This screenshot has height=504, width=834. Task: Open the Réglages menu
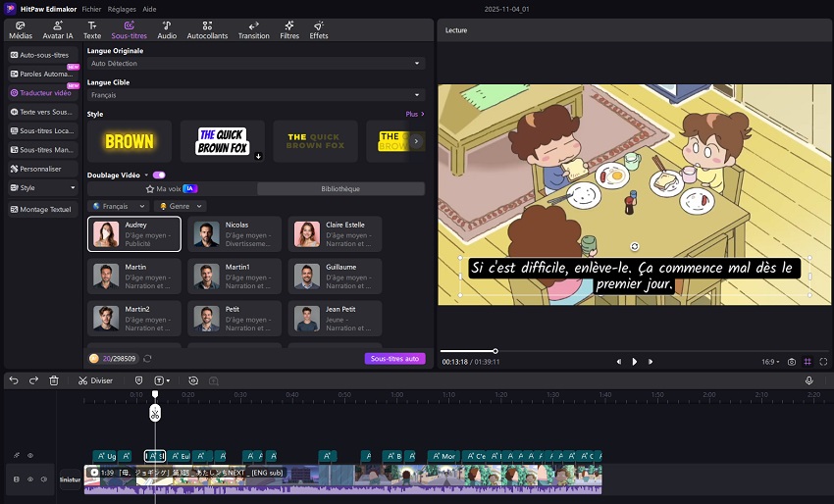coord(122,9)
